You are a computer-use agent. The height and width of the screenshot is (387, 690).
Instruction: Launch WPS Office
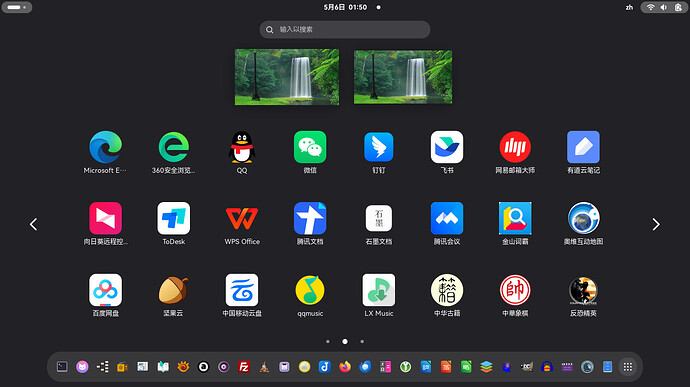[x=242, y=218]
